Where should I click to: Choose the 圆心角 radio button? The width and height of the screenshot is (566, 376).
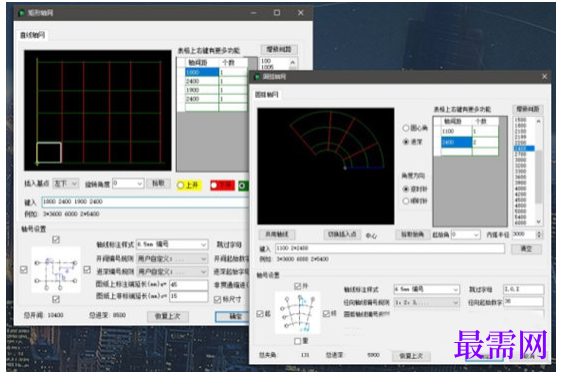pyautogui.click(x=415, y=128)
